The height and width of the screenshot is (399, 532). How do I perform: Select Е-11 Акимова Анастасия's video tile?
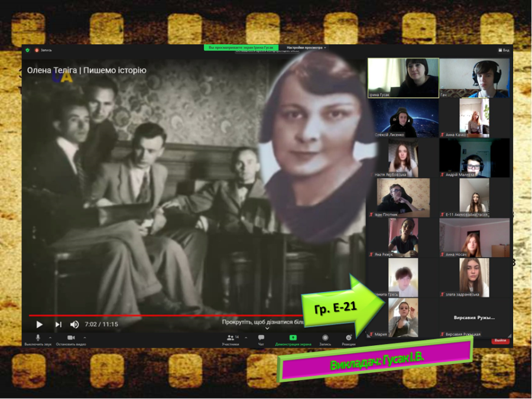click(475, 198)
